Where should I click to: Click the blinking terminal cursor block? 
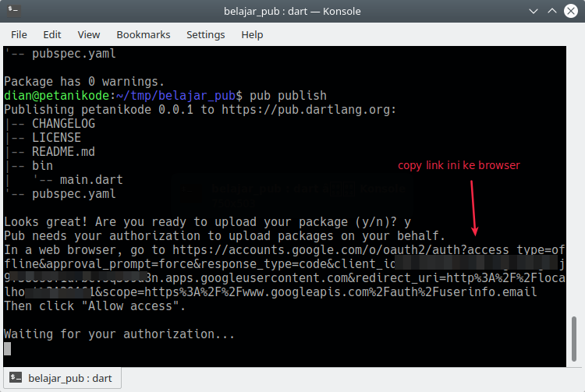coord(8,348)
